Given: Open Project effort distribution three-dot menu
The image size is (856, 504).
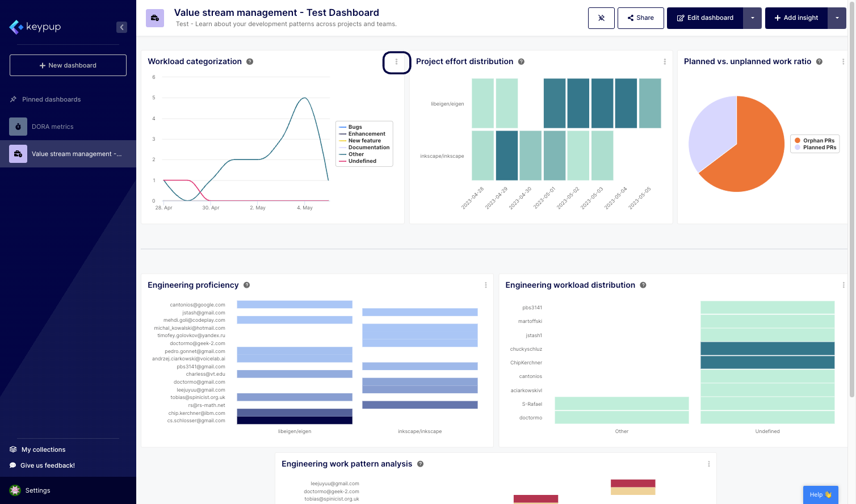Looking at the screenshot, I should coord(665,62).
